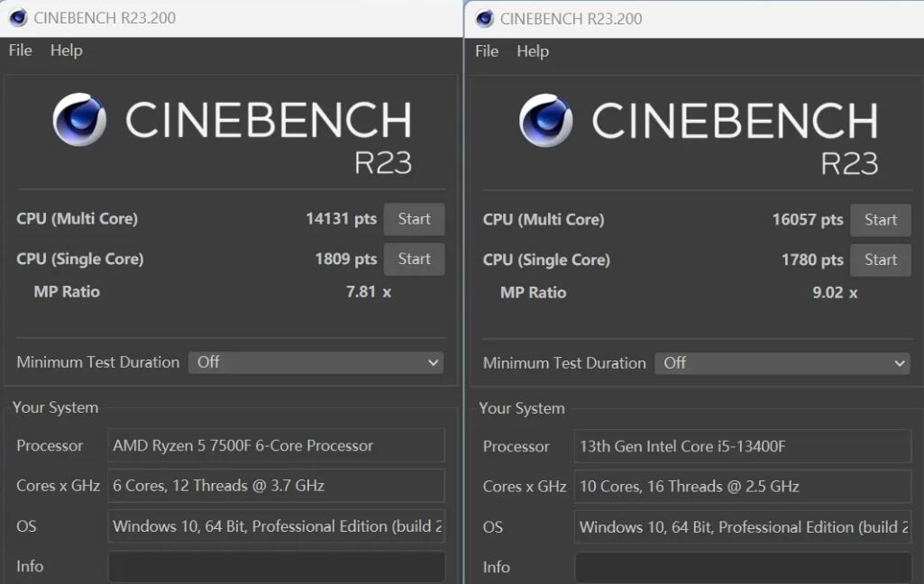Click the empty Info field in the left window

pyautogui.click(x=276, y=567)
